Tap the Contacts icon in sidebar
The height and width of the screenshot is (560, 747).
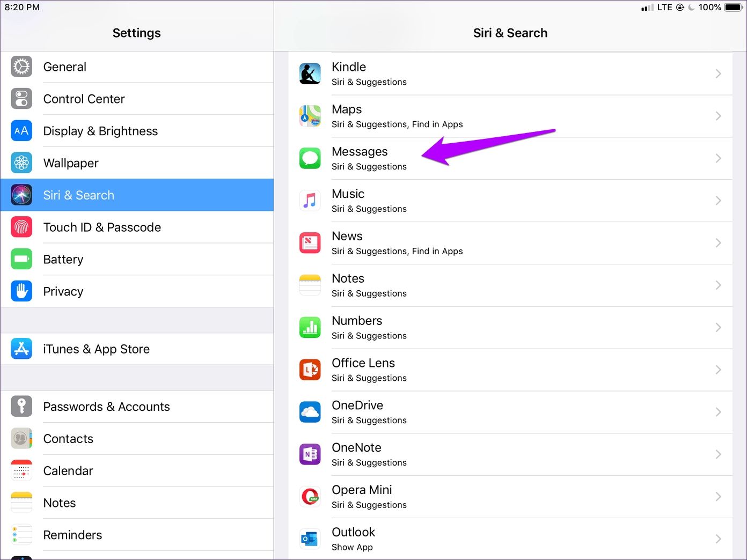(x=21, y=439)
